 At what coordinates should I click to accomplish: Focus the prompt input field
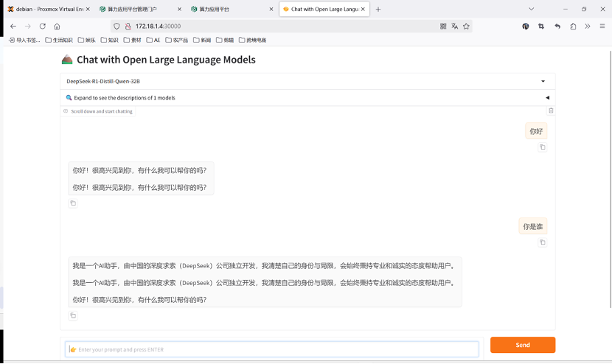click(271, 349)
